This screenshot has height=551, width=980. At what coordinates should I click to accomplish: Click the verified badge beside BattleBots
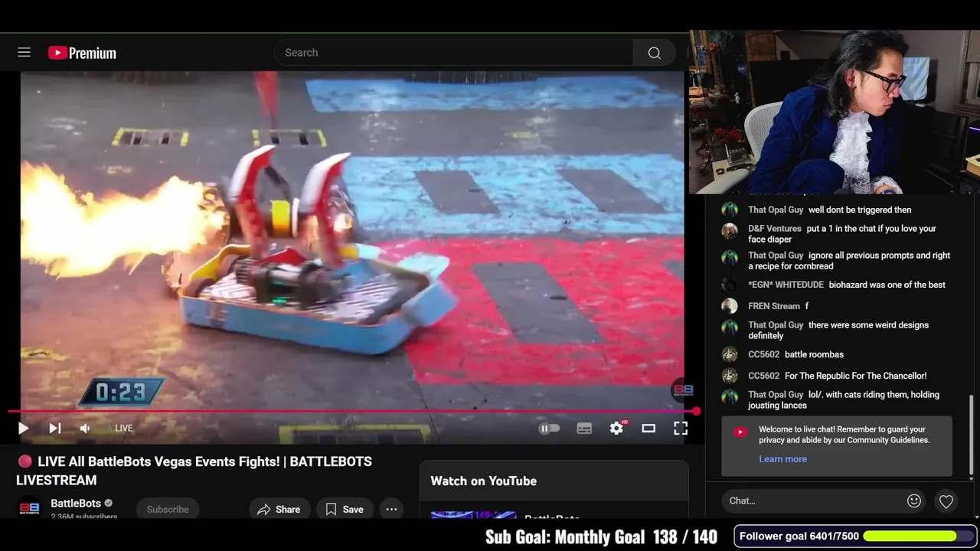pyautogui.click(x=109, y=504)
